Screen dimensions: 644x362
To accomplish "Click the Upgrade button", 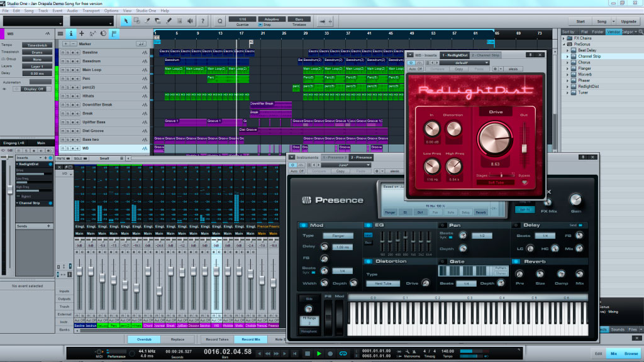I will [628, 21].
